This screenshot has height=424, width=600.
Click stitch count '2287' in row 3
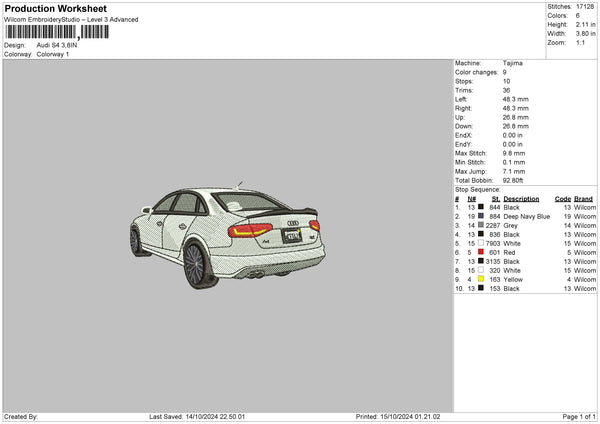(493, 226)
